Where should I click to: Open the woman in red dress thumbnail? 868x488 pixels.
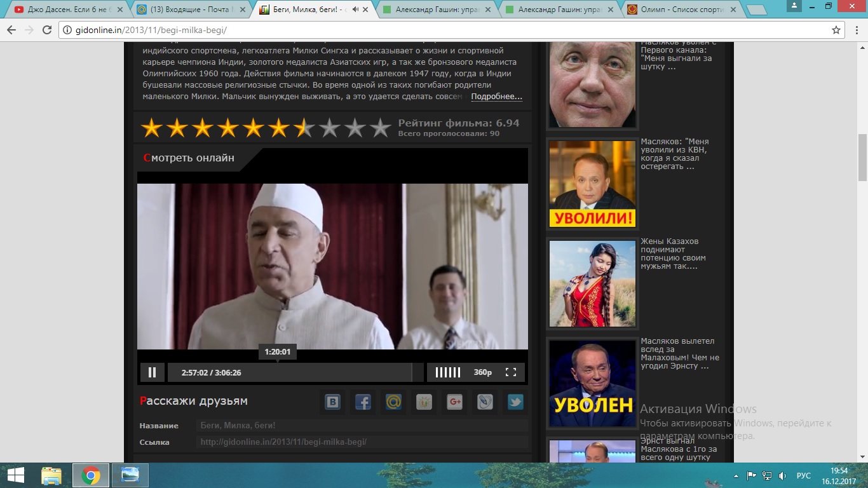point(592,283)
